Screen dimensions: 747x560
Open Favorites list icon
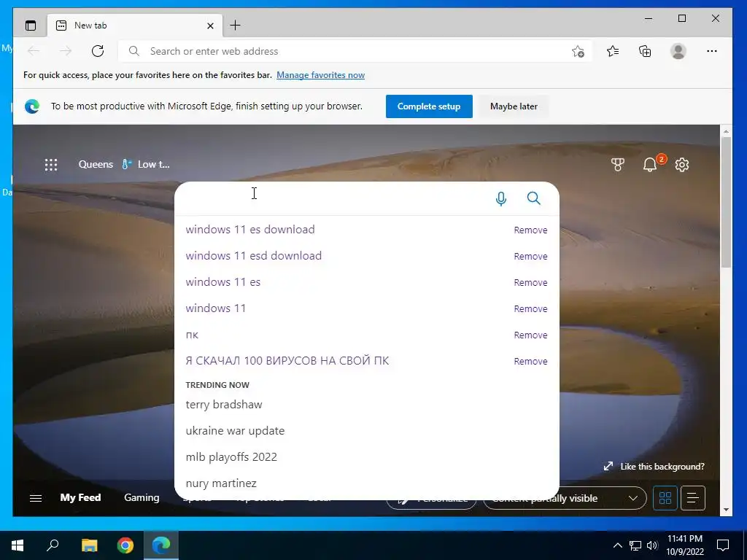tap(613, 51)
